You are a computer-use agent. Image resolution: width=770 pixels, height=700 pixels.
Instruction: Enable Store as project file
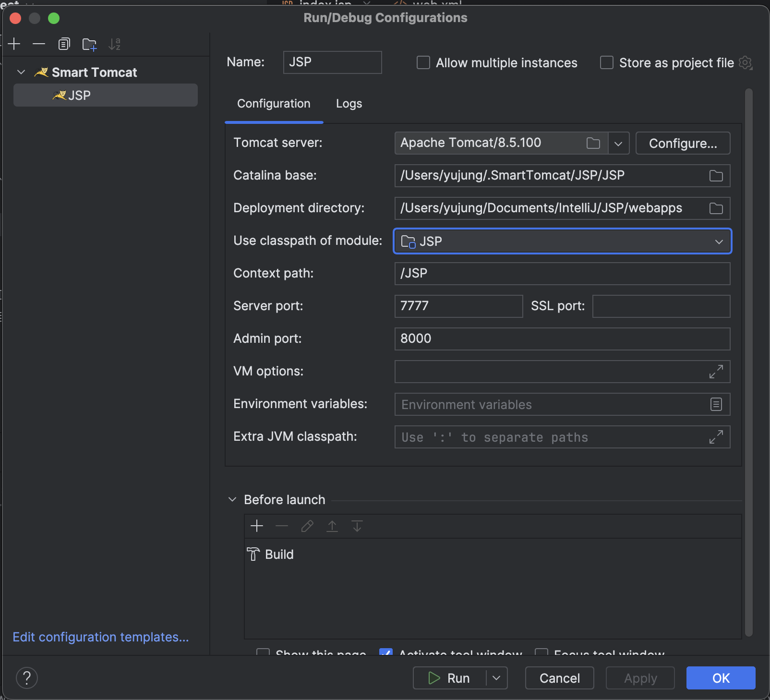[607, 63]
